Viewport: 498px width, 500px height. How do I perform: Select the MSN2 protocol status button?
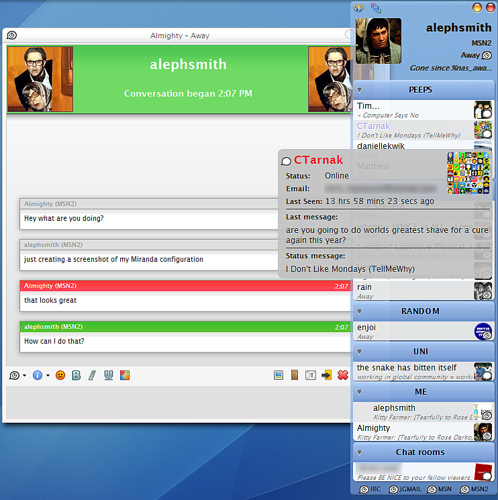(x=474, y=489)
